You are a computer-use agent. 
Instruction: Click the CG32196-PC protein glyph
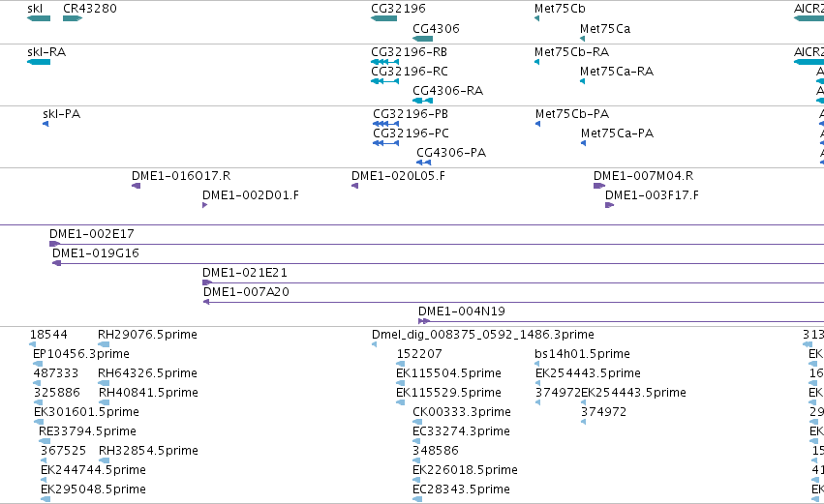coord(385,143)
